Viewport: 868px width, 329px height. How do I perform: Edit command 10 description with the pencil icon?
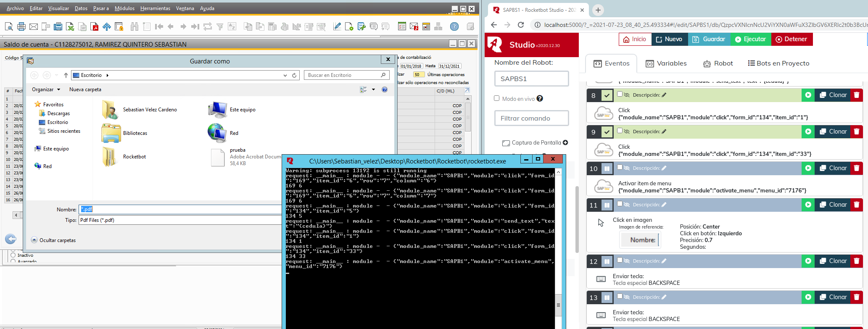pyautogui.click(x=664, y=168)
